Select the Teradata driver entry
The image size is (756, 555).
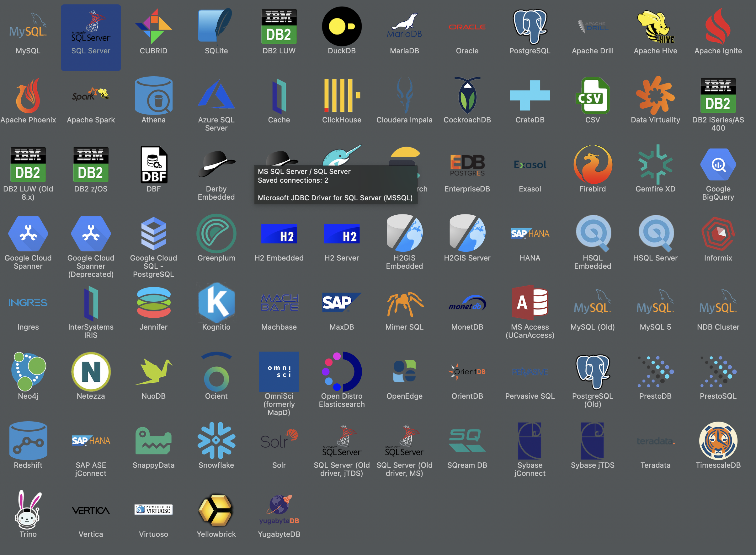655,441
